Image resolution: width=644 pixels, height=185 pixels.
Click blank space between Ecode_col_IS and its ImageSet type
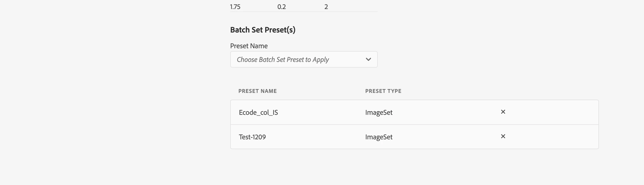coord(322,112)
